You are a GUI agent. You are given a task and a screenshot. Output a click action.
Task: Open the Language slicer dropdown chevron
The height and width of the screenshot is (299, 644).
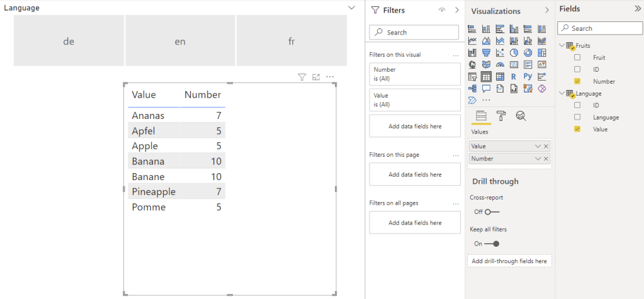pos(351,8)
